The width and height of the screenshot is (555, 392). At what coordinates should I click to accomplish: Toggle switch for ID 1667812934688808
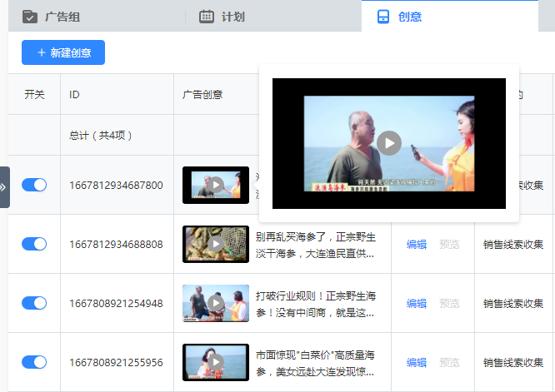(x=34, y=244)
